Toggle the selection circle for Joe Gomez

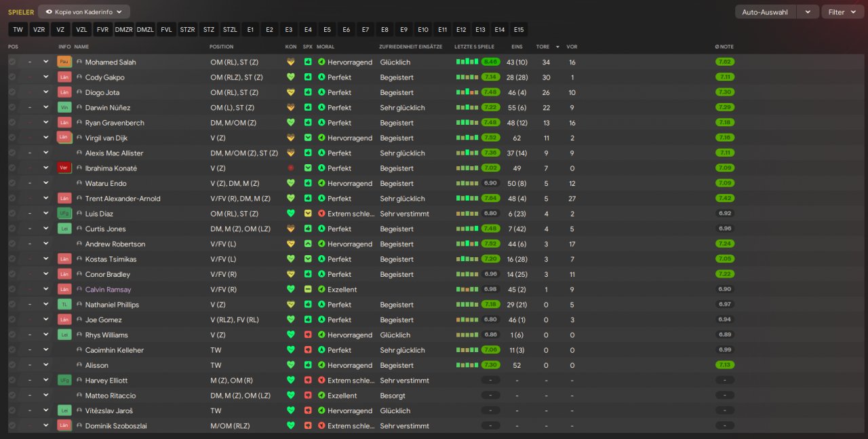click(x=12, y=320)
